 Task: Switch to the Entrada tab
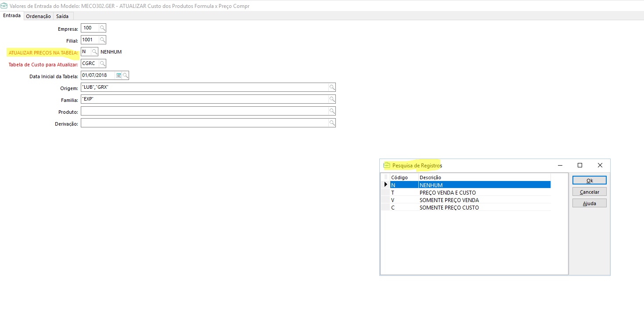(x=12, y=16)
